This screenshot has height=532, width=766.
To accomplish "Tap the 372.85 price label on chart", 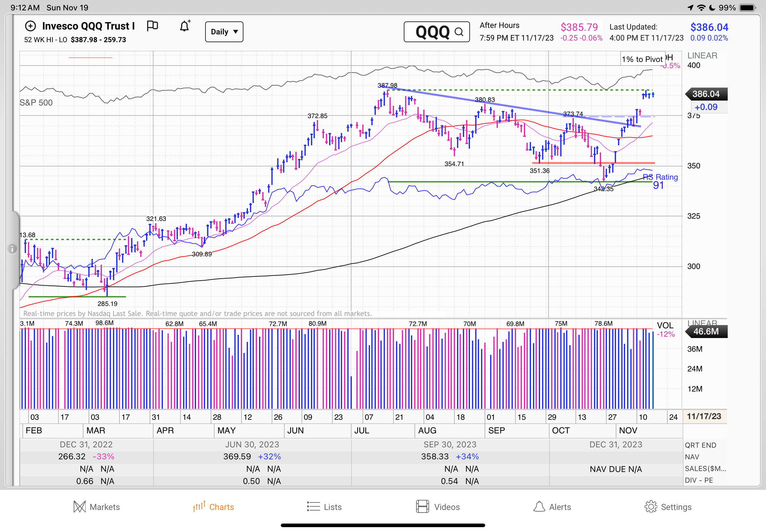I will [317, 116].
